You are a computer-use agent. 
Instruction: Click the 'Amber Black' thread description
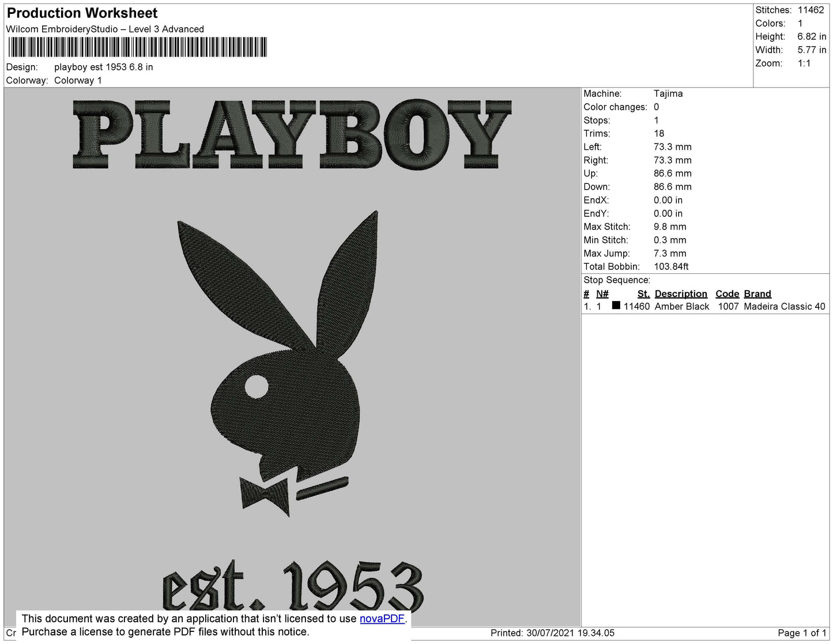[682, 306]
